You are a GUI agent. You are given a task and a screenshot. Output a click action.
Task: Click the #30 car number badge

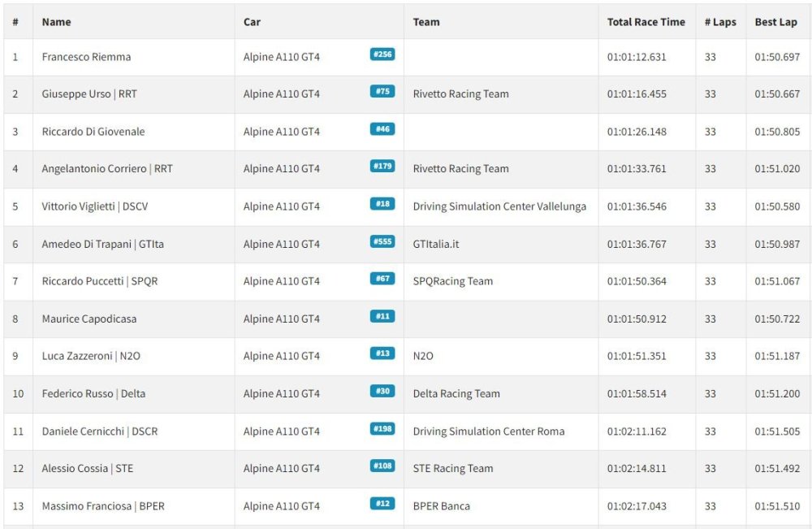click(382, 391)
